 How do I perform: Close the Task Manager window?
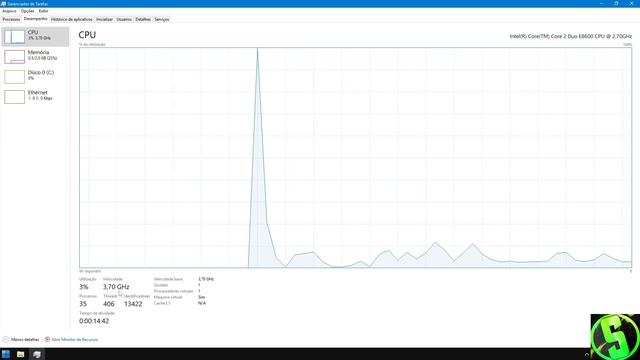pos(631,3)
